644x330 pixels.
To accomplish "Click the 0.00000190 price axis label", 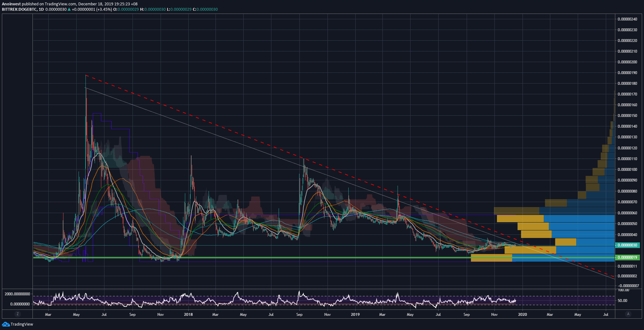I will [627, 72].
